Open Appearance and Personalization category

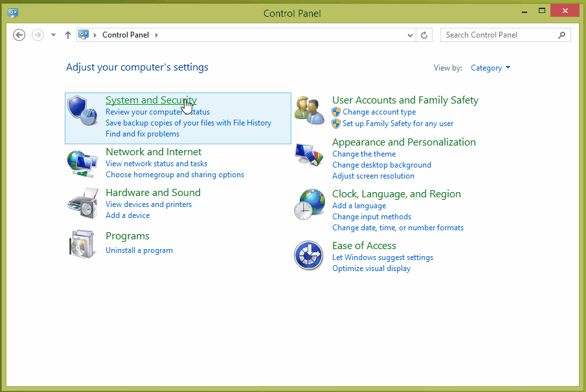coord(403,142)
